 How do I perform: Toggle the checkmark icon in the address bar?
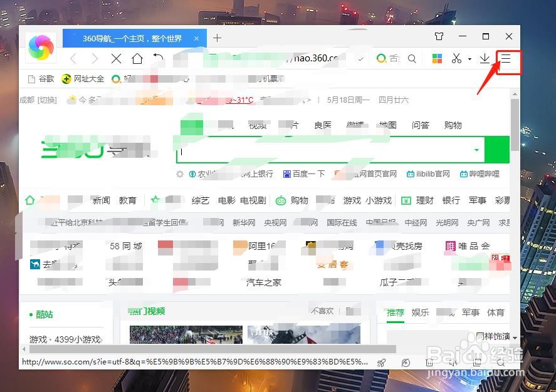360,59
